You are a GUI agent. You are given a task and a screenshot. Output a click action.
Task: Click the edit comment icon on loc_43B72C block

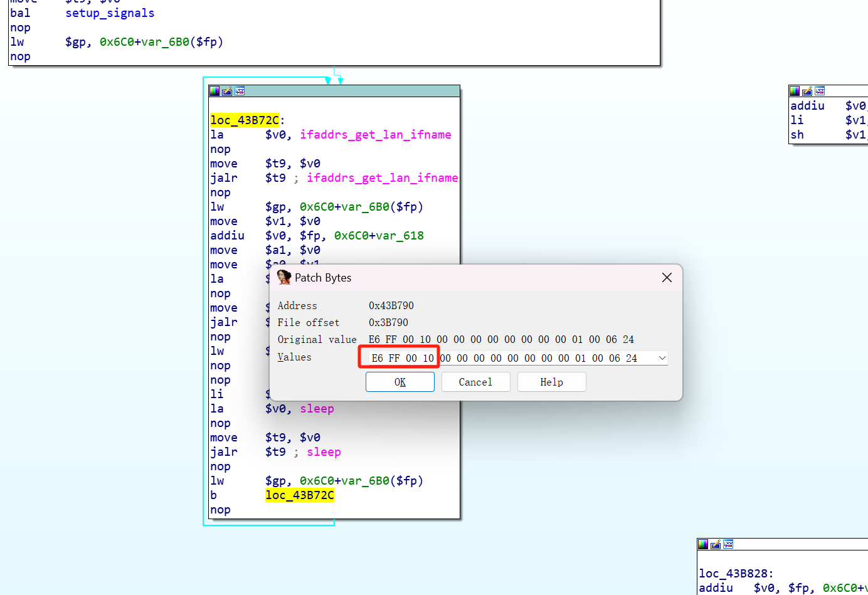coord(227,91)
